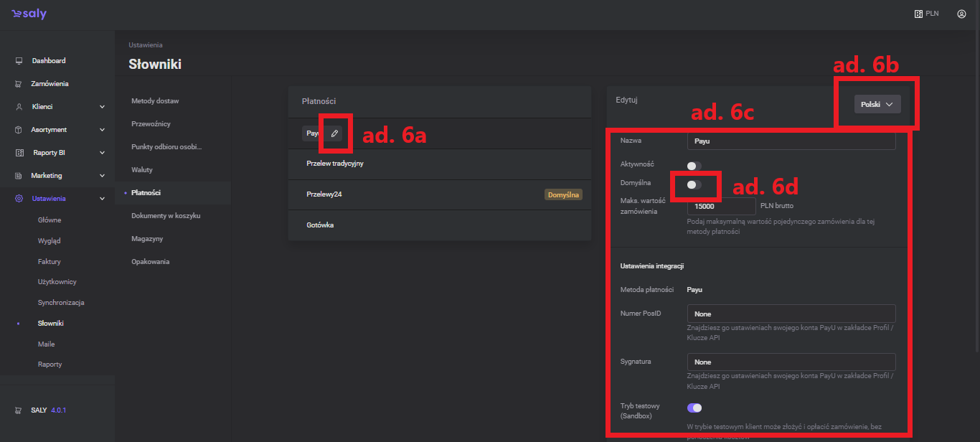Click the Zamówienia cart icon in the sidebar
The height and width of the screenshot is (442, 980).
coord(19,84)
